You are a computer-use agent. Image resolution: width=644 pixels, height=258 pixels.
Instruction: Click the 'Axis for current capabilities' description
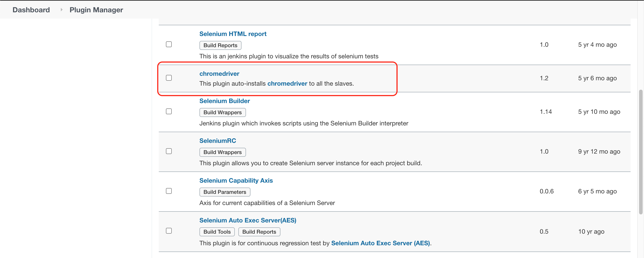click(x=267, y=203)
